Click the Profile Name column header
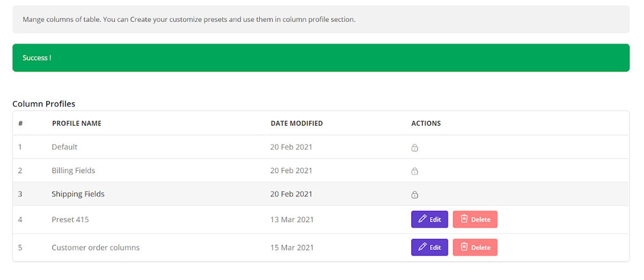The height and width of the screenshot is (280, 644). tap(77, 123)
